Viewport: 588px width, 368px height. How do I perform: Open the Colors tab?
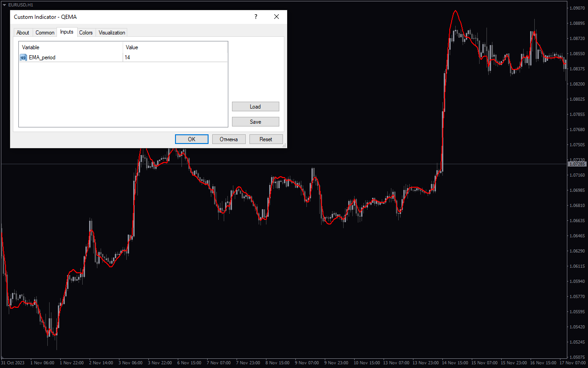[86, 33]
